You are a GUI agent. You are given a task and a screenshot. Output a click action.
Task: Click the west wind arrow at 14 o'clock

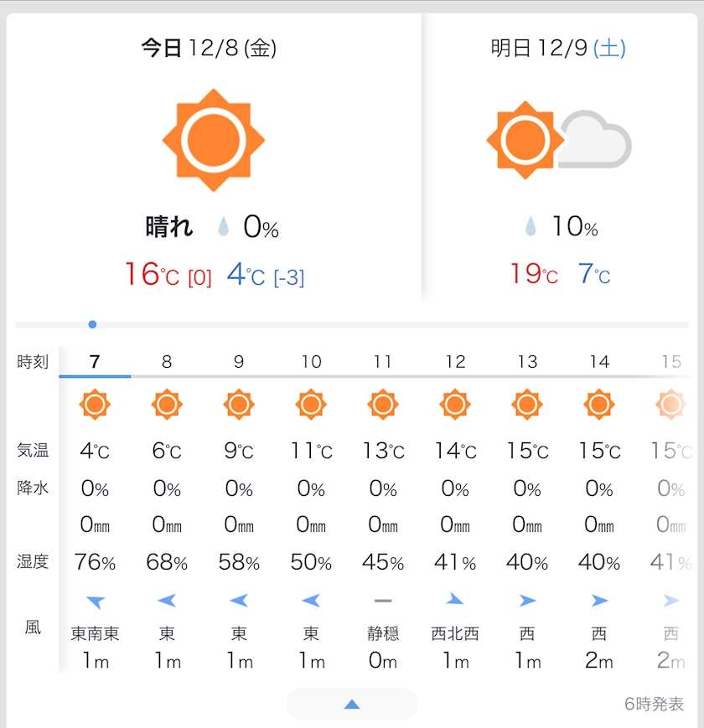[x=599, y=600]
